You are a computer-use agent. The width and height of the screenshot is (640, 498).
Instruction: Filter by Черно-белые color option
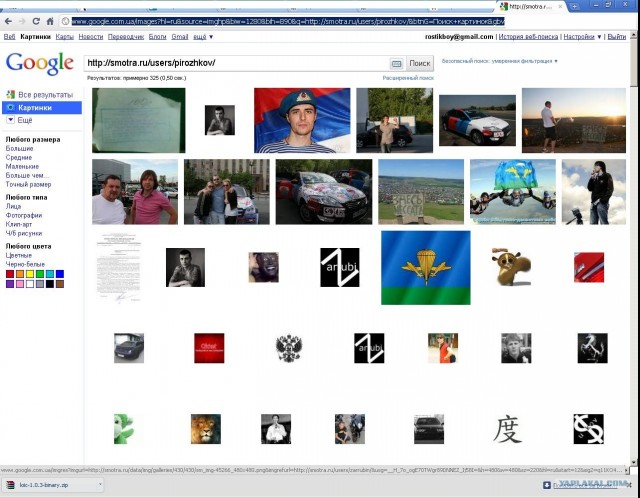pos(25,265)
